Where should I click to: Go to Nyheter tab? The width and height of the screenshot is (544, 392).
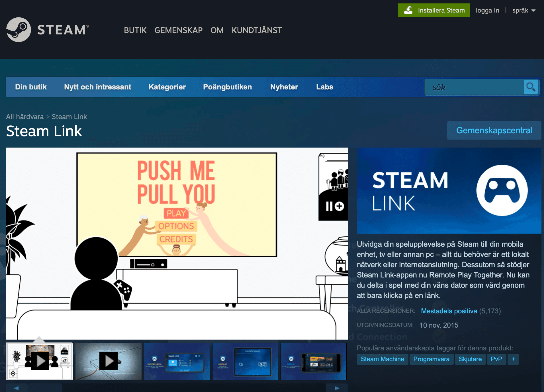pyautogui.click(x=284, y=87)
